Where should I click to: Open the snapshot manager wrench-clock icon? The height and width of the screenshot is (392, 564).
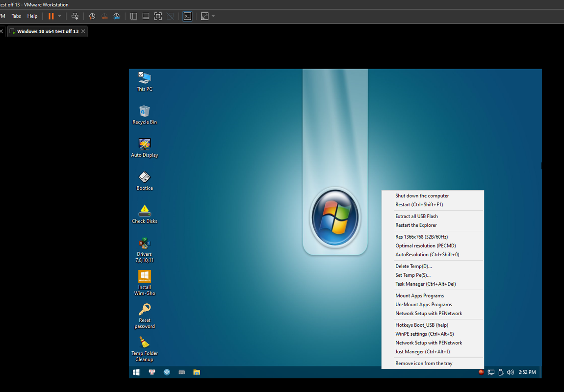pyautogui.click(x=117, y=16)
